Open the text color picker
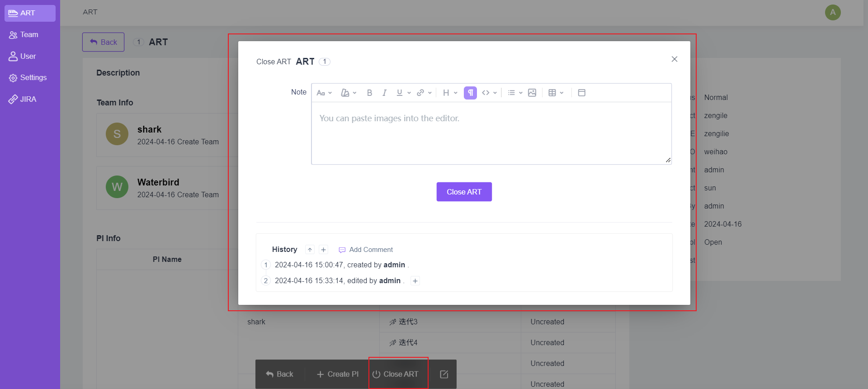The height and width of the screenshot is (389, 868). point(348,93)
